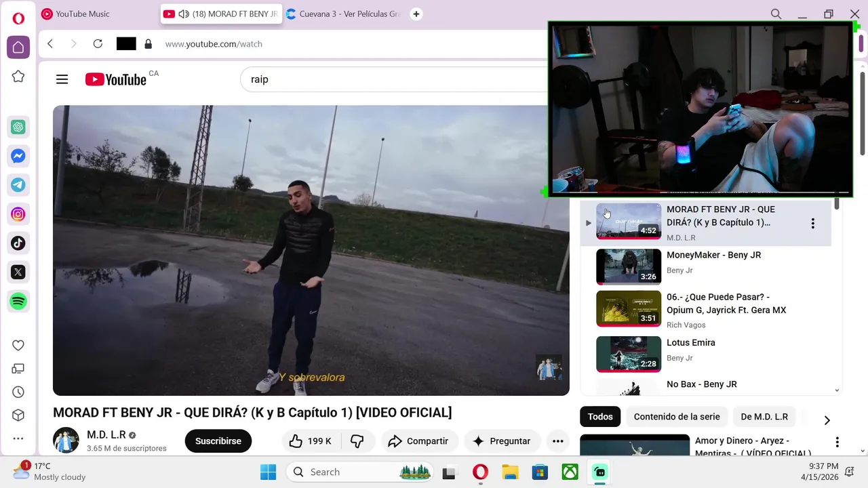The height and width of the screenshot is (488, 868).
Task: Open Instagram in the Opera sidebar
Action: 18,214
